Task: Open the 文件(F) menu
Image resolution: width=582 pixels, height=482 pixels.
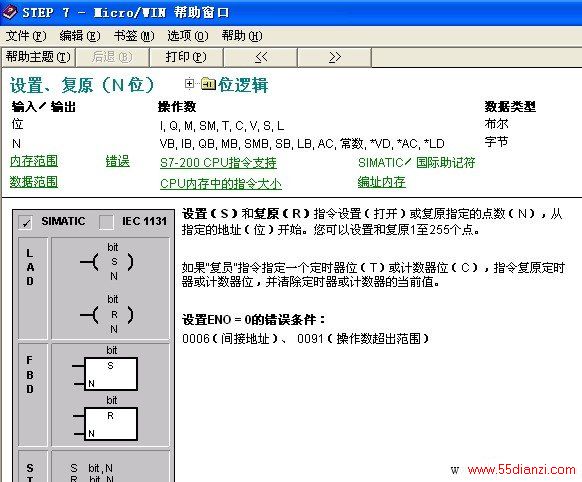Action: pos(26,36)
